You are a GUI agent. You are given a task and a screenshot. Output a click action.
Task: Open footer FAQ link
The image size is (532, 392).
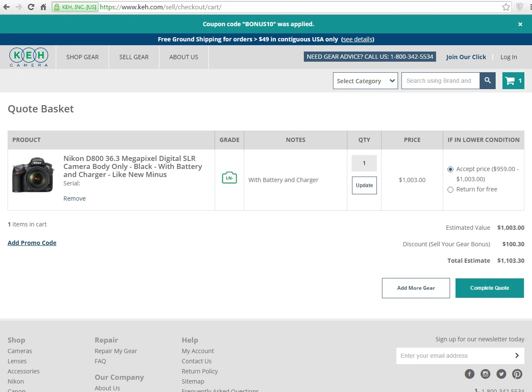(100, 361)
